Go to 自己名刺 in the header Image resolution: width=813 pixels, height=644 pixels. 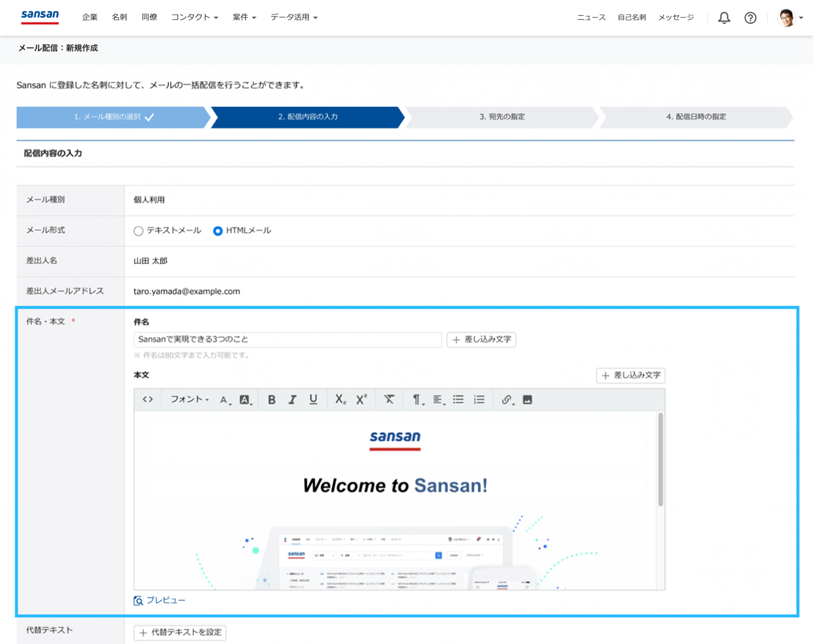click(632, 17)
